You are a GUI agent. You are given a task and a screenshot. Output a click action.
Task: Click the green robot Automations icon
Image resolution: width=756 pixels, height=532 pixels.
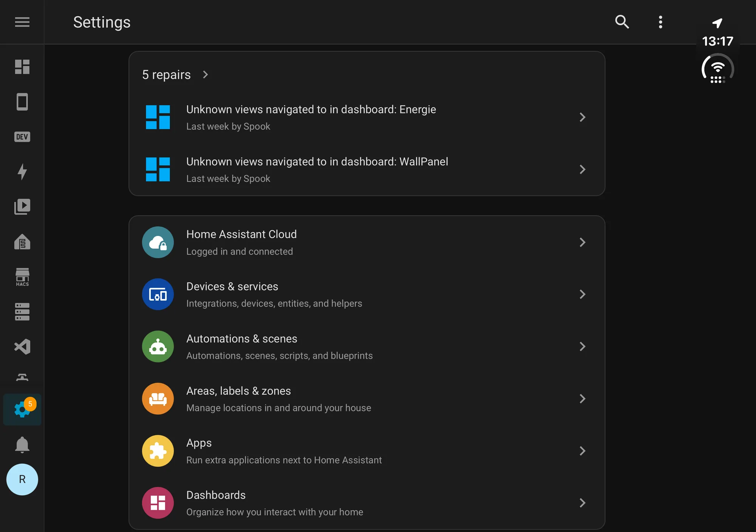(158, 346)
